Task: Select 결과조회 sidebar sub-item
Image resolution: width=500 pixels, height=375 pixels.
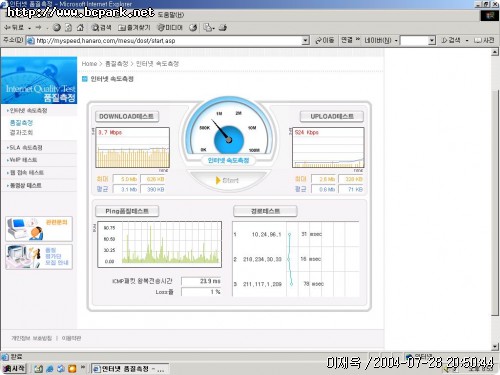Action: tap(21, 133)
